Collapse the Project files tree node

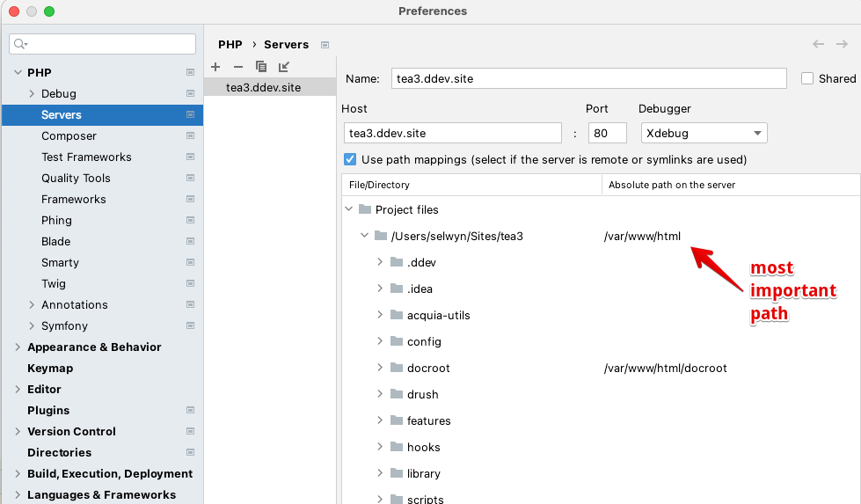tap(348, 209)
